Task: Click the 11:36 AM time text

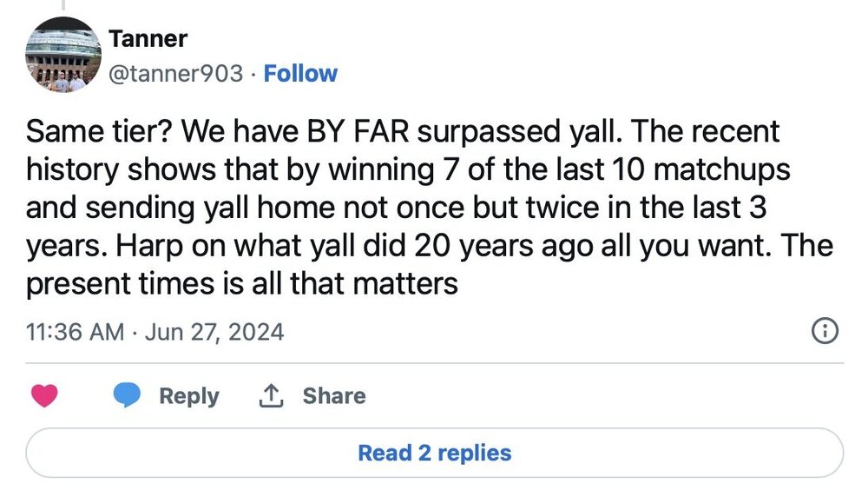Action: coord(75,332)
